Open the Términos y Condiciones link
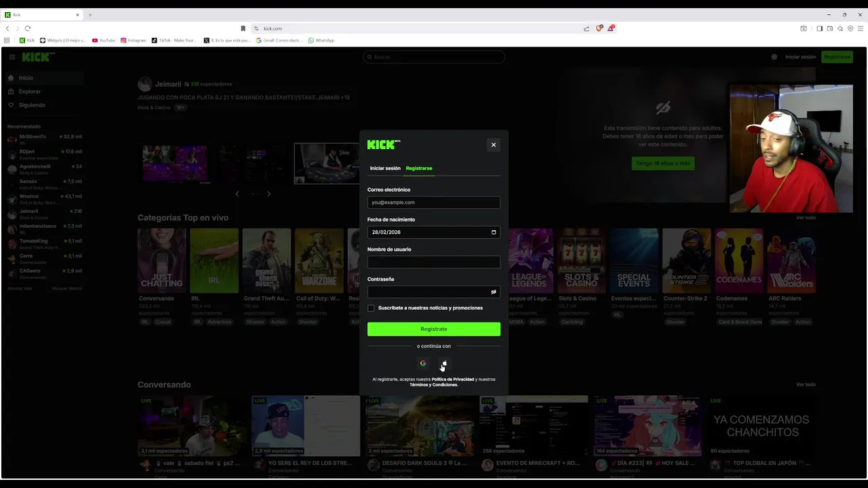Screen dimensions: 868x488 433,385
